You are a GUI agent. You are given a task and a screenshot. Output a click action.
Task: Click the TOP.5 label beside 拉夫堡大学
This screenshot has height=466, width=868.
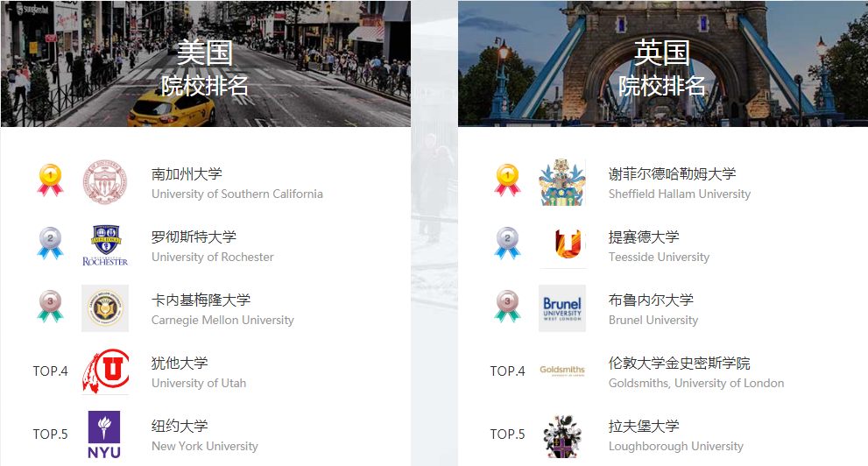(508, 434)
